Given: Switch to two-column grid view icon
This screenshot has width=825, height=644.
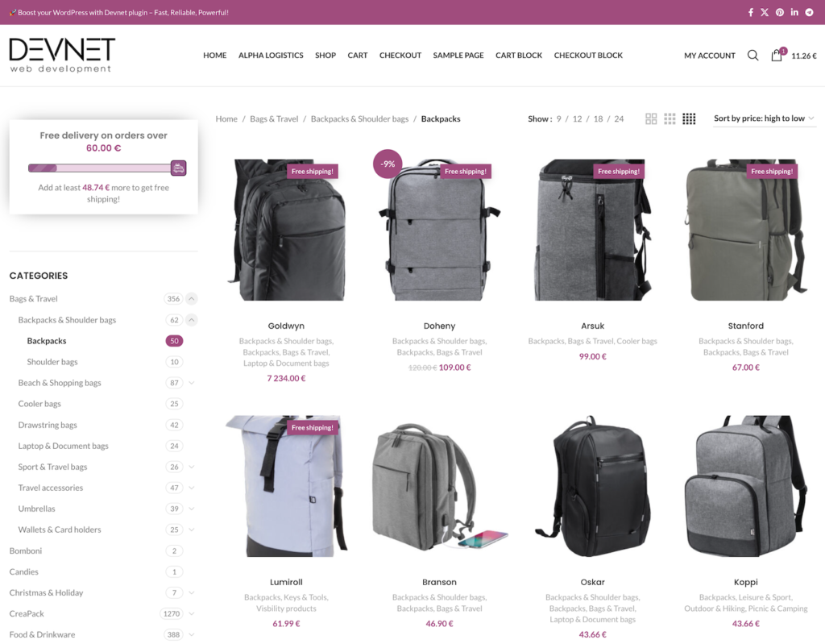Looking at the screenshot, I should tap(651, 118).
